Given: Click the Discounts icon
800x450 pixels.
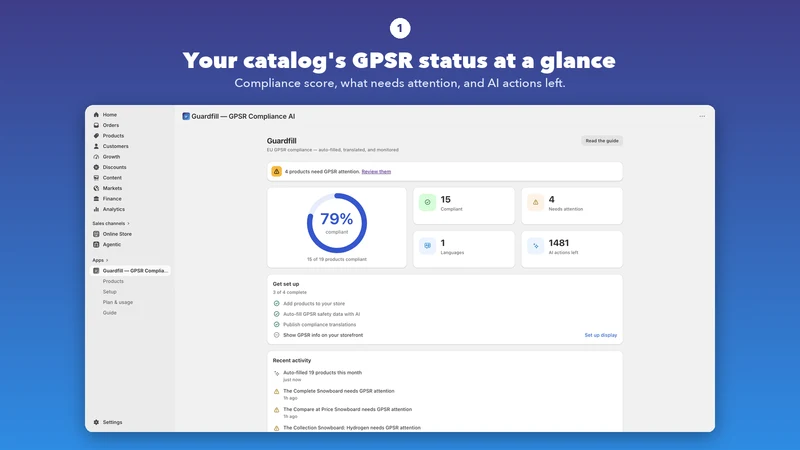Looking at the screenshot, I should [96, 167].
